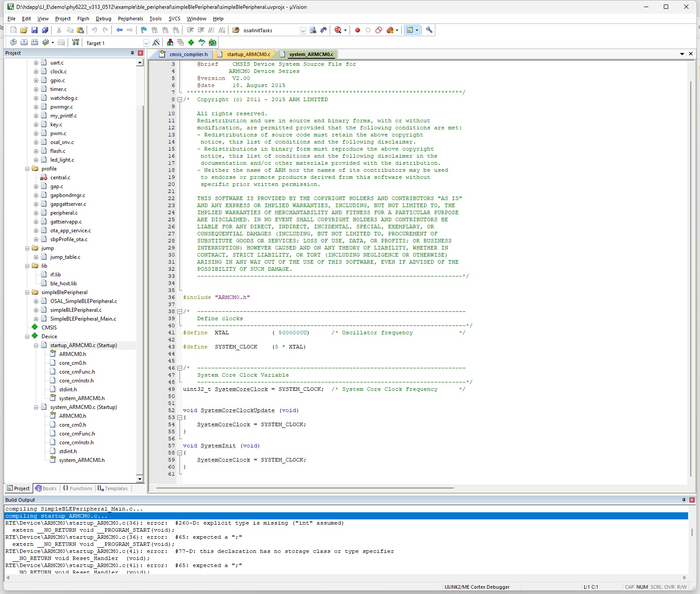Click the first startup_ARMCM0.c(36) error line
This screenshot has height=594, width=700.
(x=174, y=523)
